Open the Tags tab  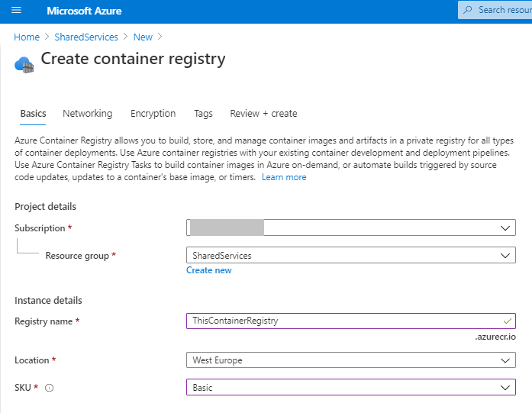[203, 113]
